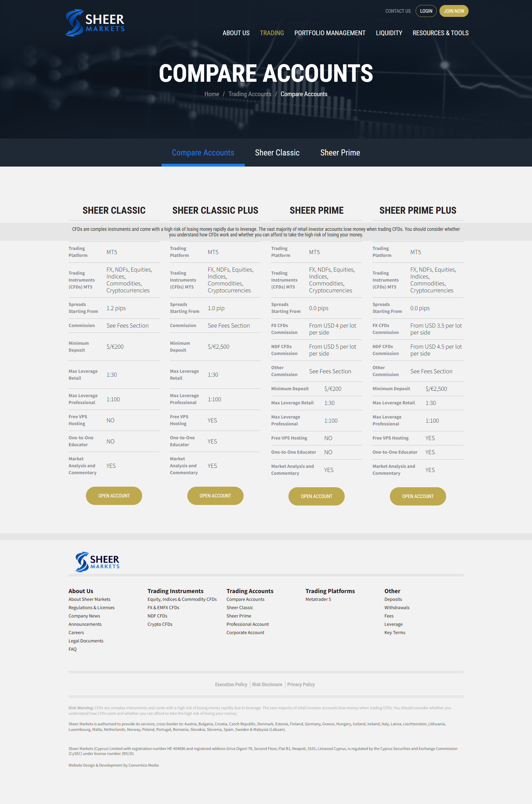Open the Contact Us link
Viewport: 532px width, 804px height.
click(x=398, y=11)
